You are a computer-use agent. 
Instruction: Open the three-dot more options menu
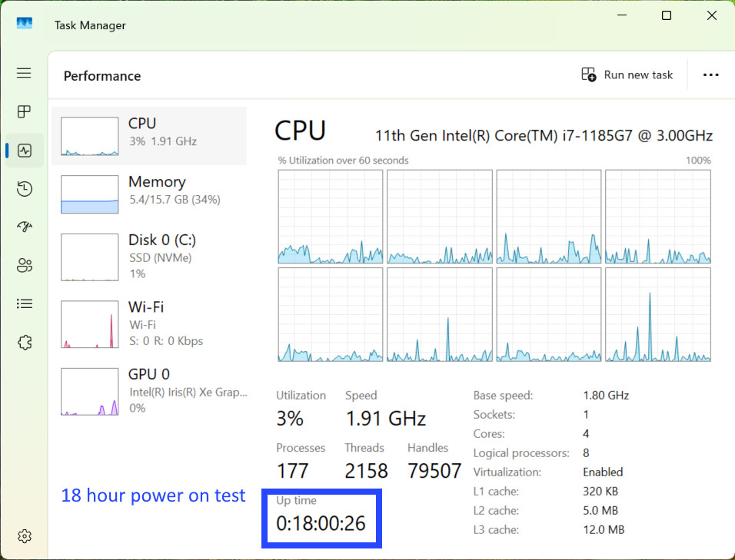(x=710, y=75)
